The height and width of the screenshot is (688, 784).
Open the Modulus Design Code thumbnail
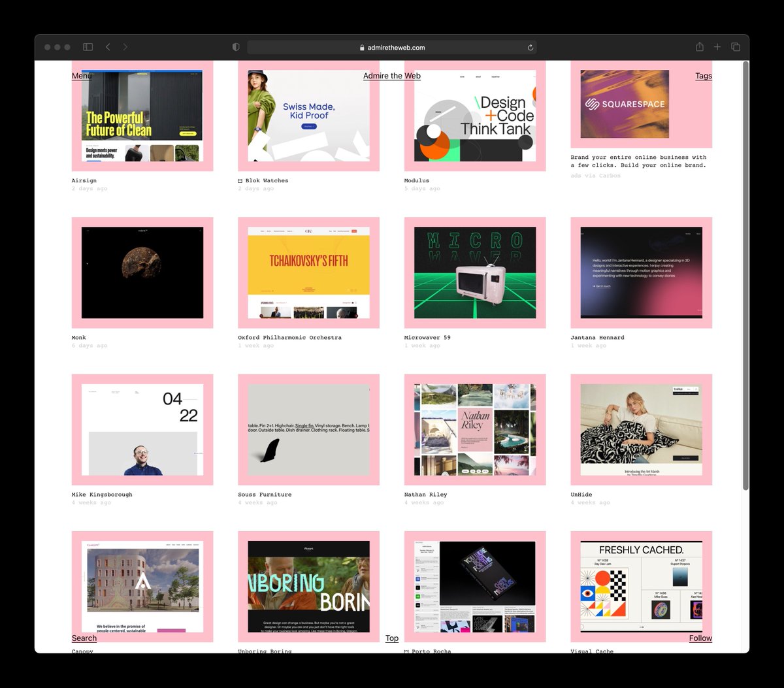[475, 116]
